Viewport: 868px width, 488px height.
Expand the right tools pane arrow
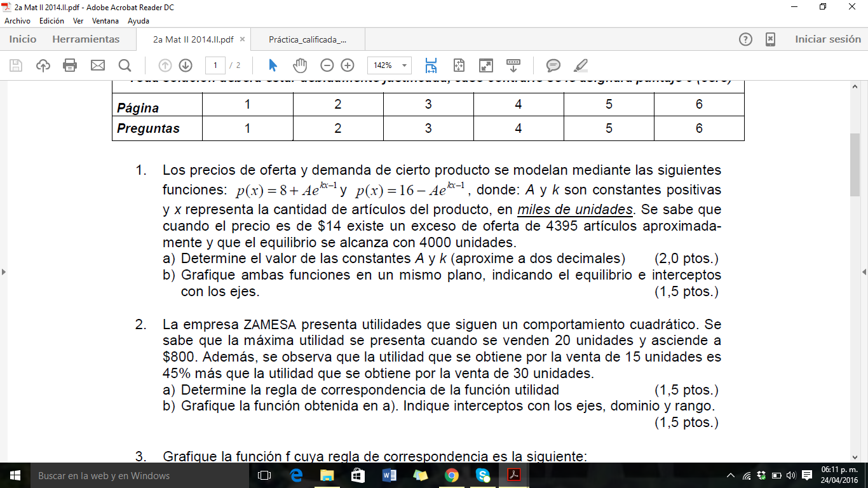click(x=864, y=272)
